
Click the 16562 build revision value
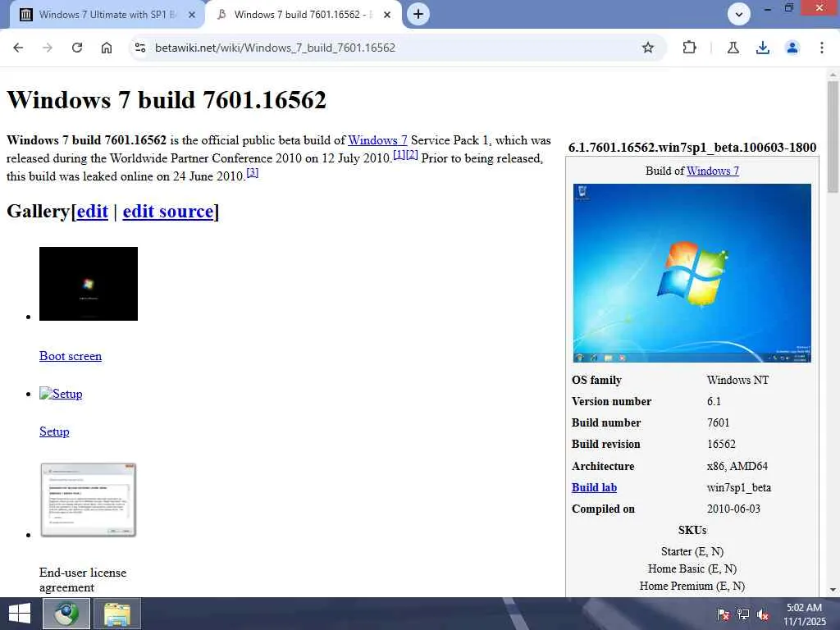point(721,444)
